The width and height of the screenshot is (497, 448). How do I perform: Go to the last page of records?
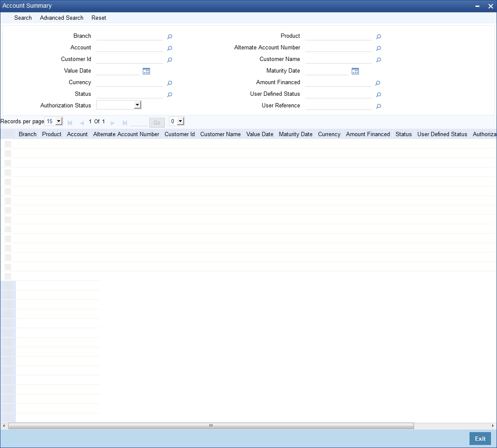(x=125, y=123)
